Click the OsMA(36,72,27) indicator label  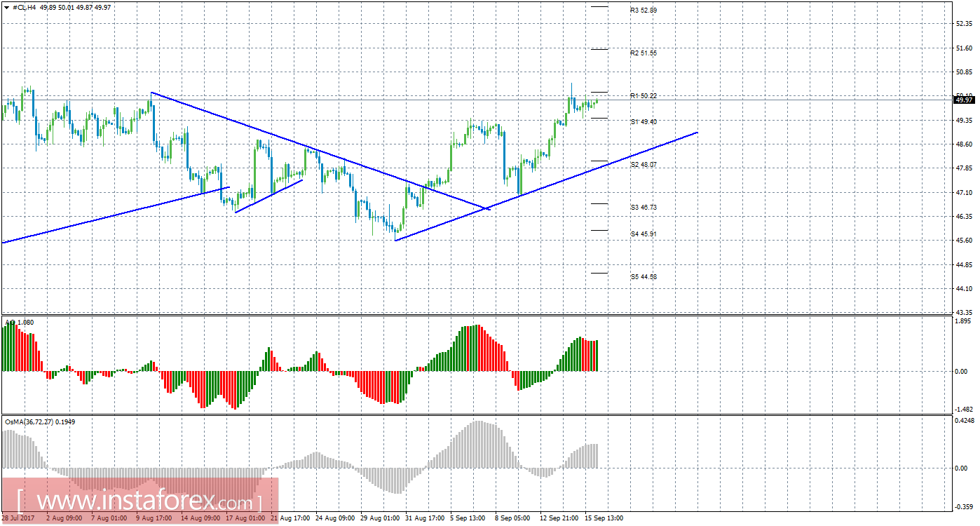[x=39, y=422]
